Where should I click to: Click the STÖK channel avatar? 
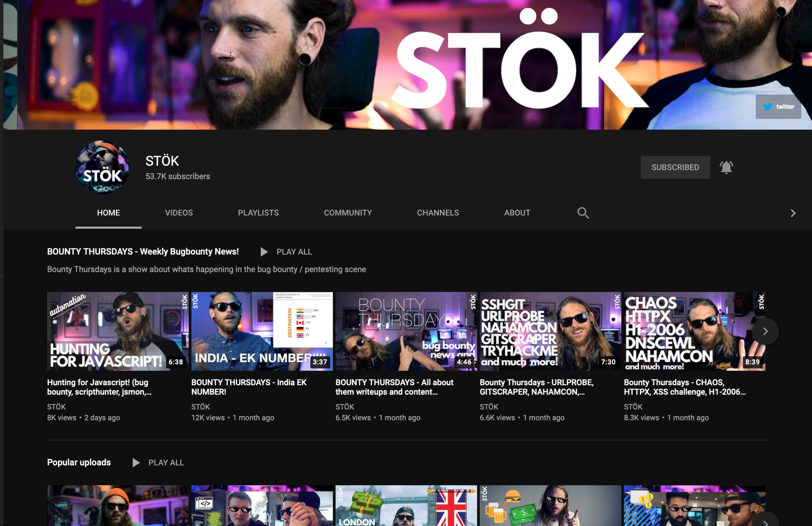(102, 167)
